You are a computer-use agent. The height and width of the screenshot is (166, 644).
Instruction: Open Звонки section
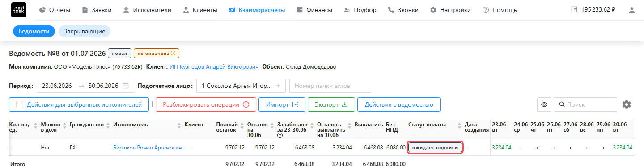point(403,10)
